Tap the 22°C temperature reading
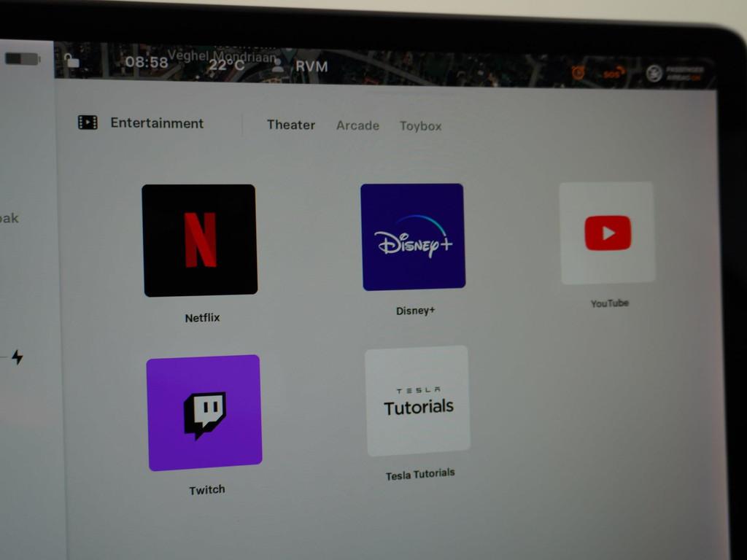Viewport: 747px width, 560px height. click(227, 64)
